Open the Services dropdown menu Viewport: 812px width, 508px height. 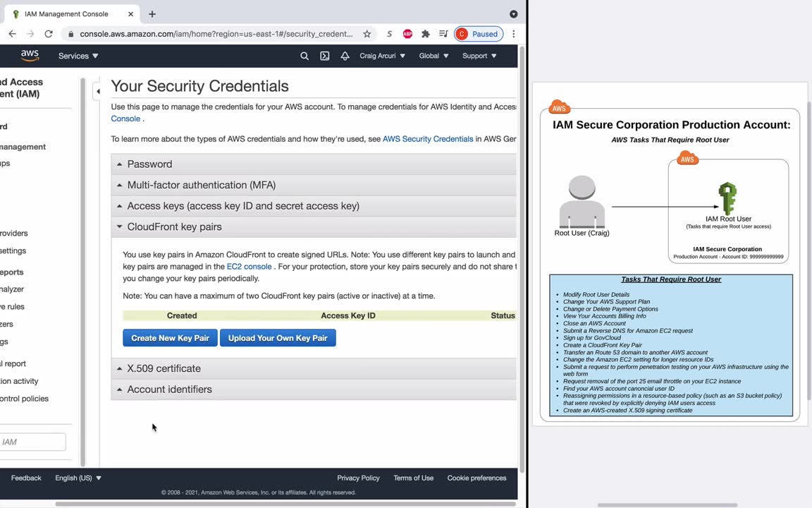click(78, 56)
